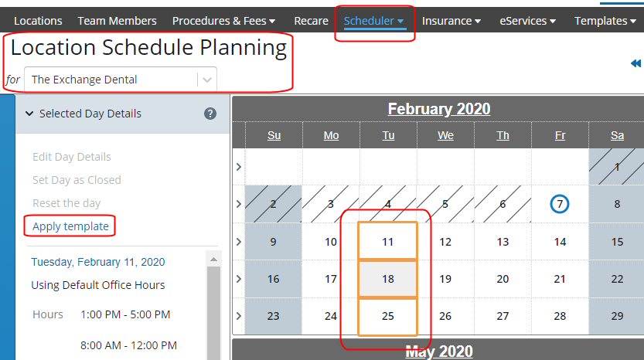
Task: Open the Recare page
Action: (311, 21)
